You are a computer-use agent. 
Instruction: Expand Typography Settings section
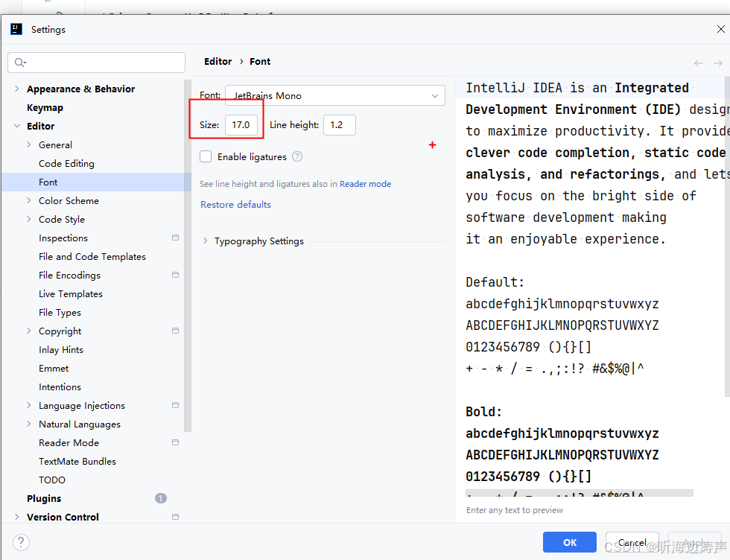pos(206,241)
